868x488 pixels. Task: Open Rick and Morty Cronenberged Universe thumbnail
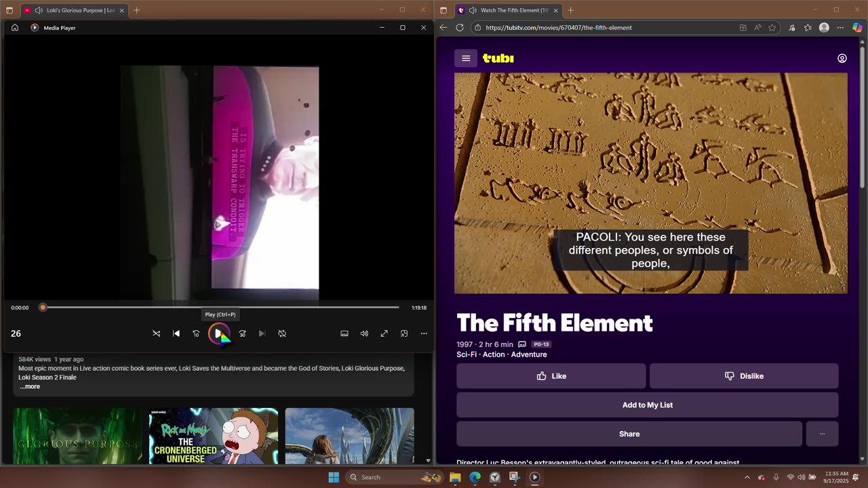click(x=214, y=436)
